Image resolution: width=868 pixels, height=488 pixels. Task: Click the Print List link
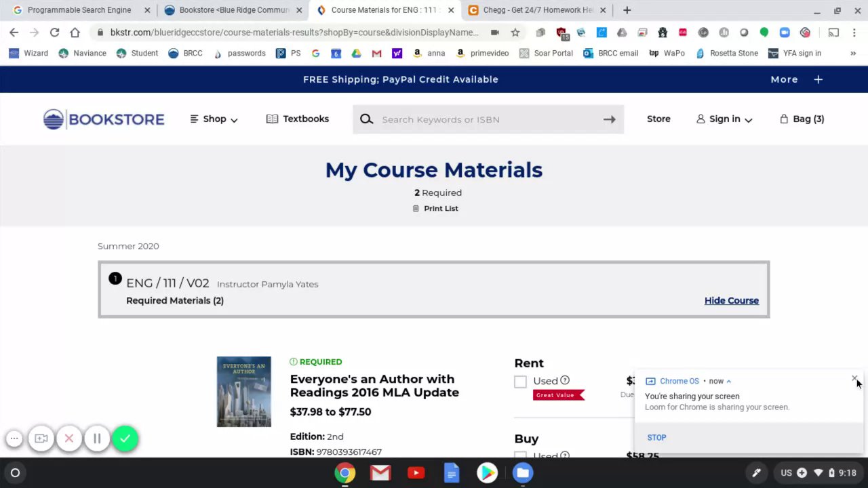point(435,208)
